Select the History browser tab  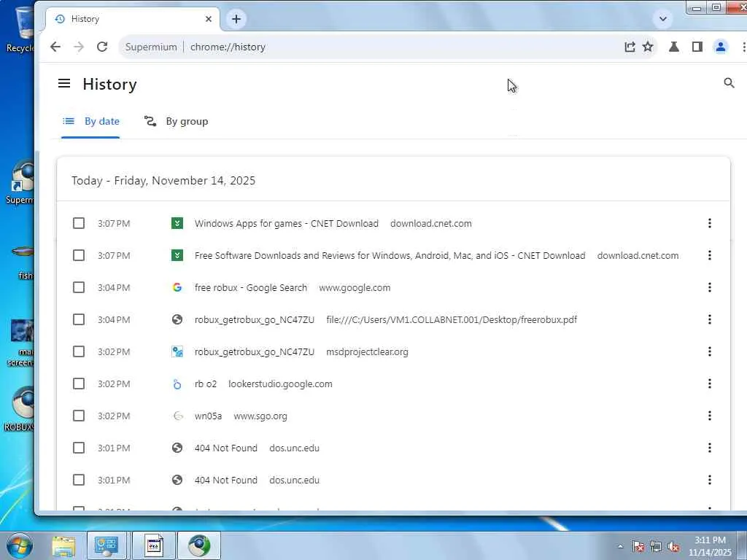click(x=133, y=19)
